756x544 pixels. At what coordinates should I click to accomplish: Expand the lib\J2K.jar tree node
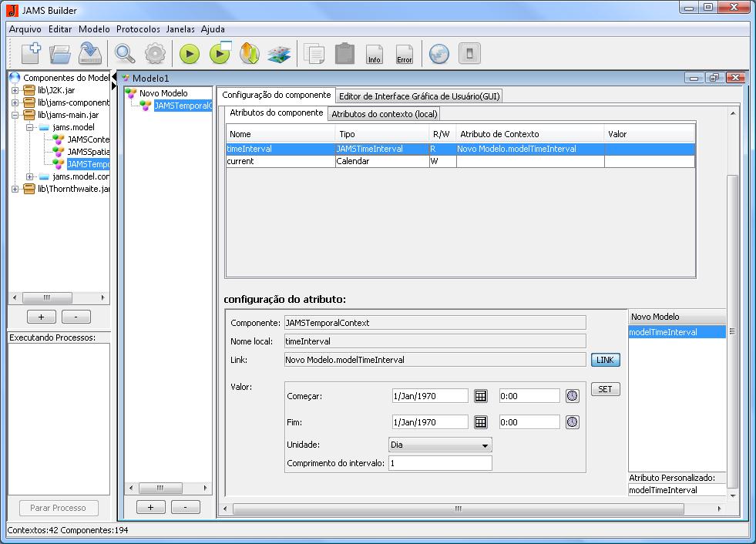pos(15,90)
